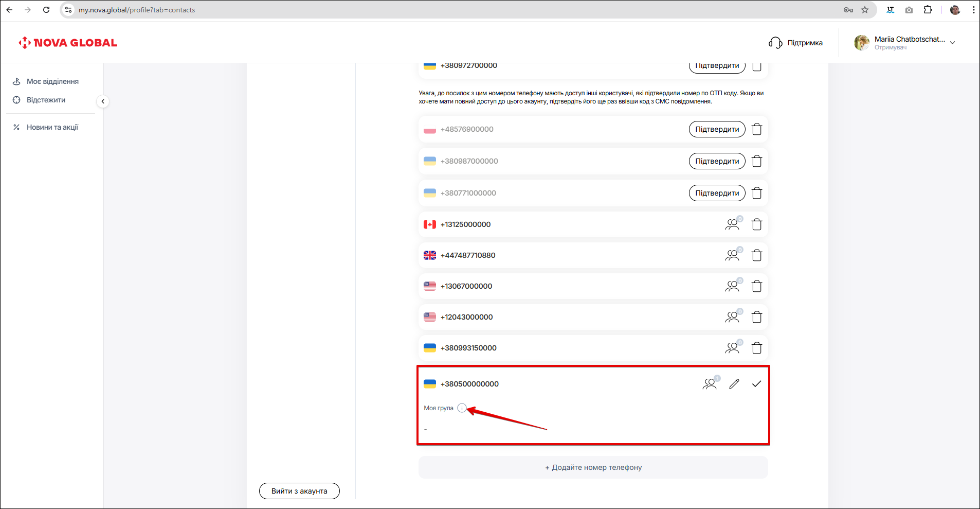
Task: Go to Відстежити tracking page
Action: pos(46,100)
